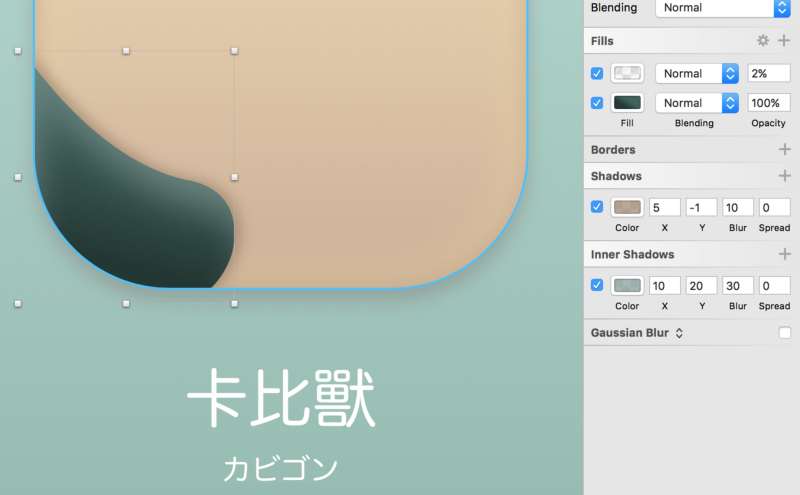Edit the inner shadow Spread field
The height and width of the screenshot is (495, 800).
coord(774,285)
